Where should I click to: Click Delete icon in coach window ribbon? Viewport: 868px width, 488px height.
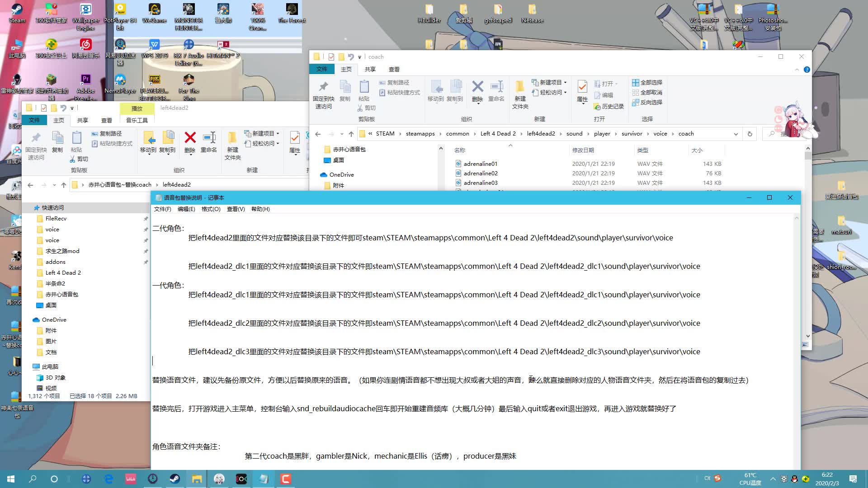pyautogui.click(x=477, y=92)
